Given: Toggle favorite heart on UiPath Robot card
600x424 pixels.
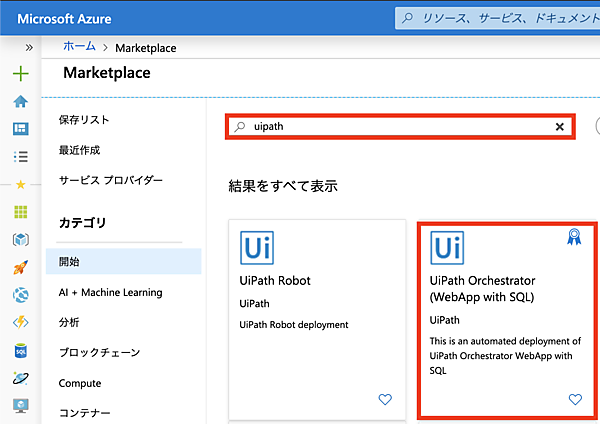Looking at the screenshot, I should coord(385,399).
